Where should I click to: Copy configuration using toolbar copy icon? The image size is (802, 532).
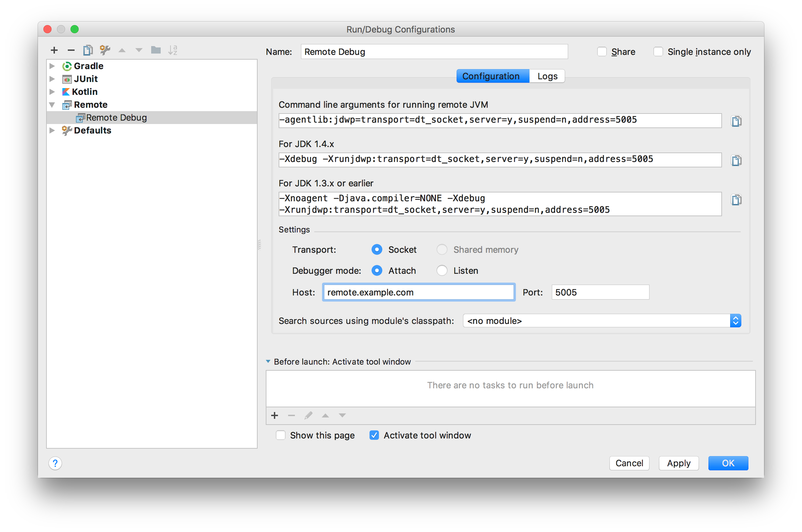click(x=88, y=50)
